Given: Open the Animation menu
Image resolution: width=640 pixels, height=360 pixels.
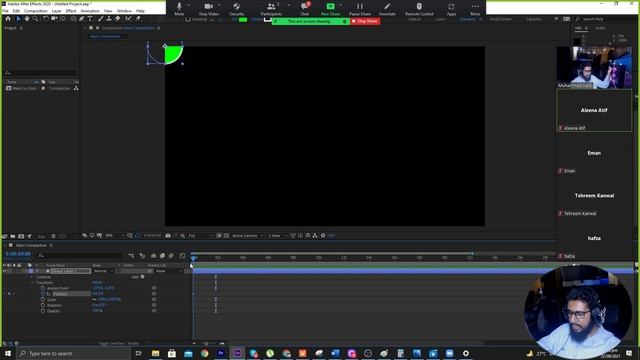Looking at the screenshot, I should tap(90, 11).
